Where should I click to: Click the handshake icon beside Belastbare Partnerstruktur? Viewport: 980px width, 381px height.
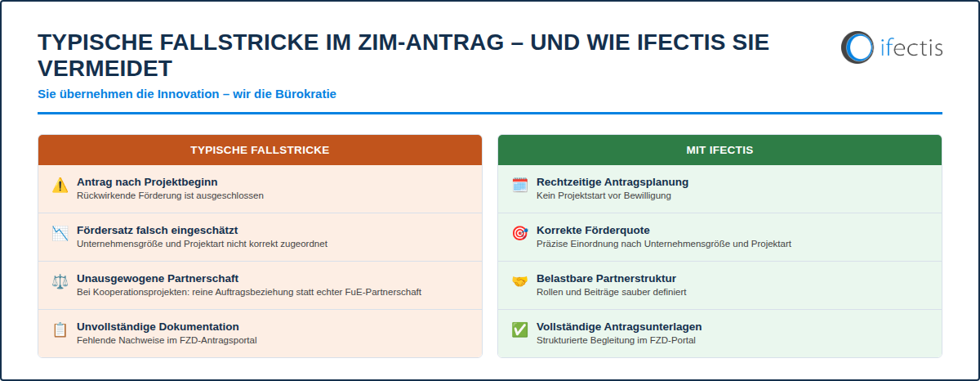pos(519,281)
